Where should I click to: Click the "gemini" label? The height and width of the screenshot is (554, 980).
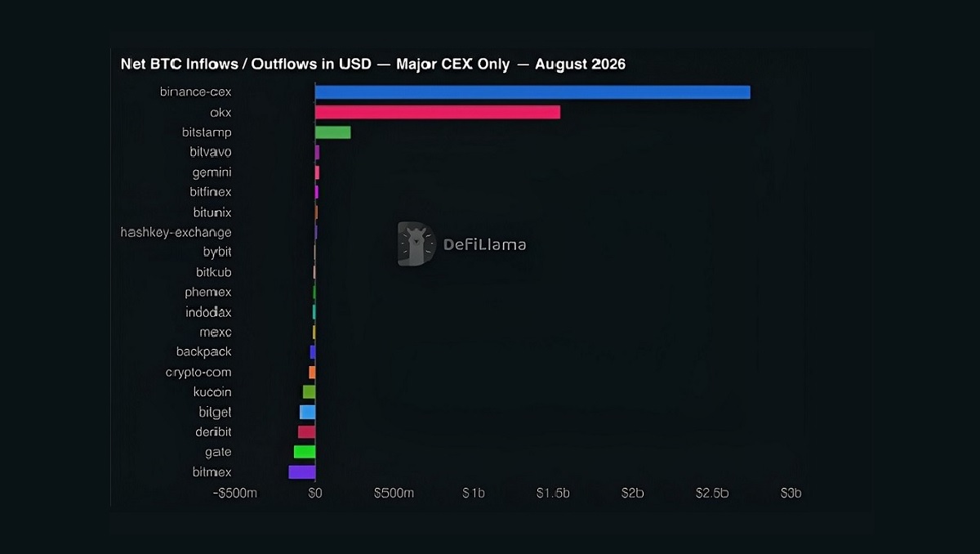212,172
